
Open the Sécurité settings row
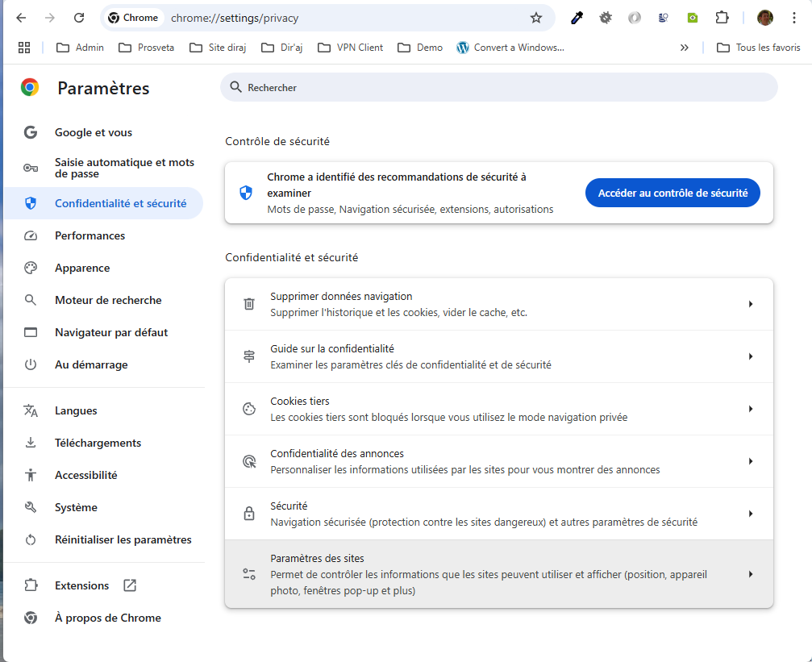tap(498, 514)
